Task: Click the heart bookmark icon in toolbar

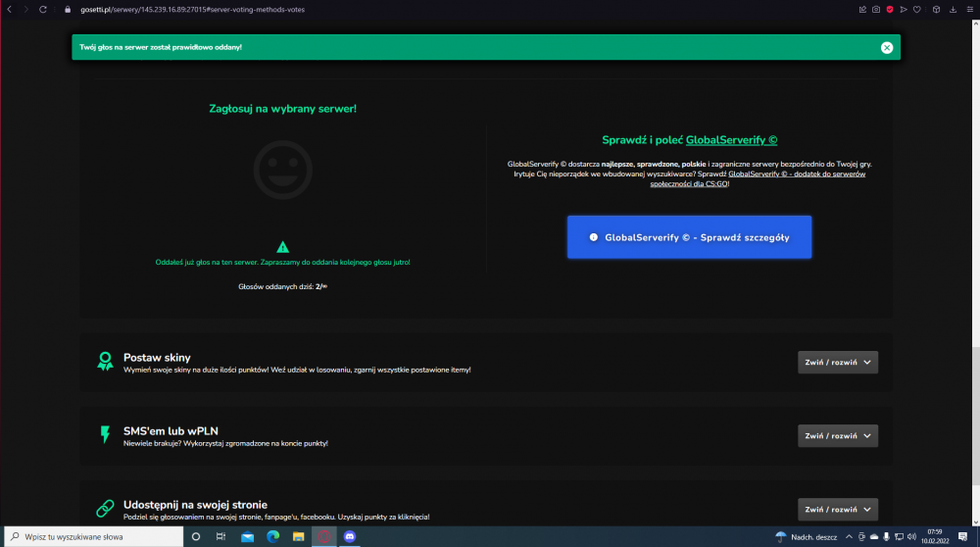Action: 917,10
